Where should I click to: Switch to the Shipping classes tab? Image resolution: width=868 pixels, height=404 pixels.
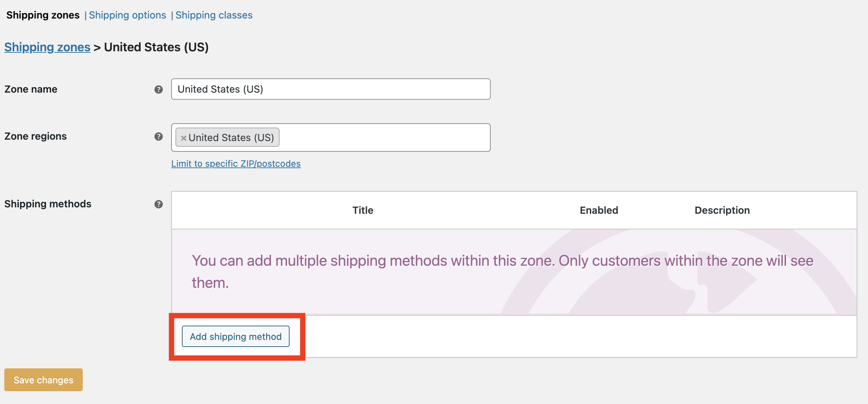pos(214,15)
